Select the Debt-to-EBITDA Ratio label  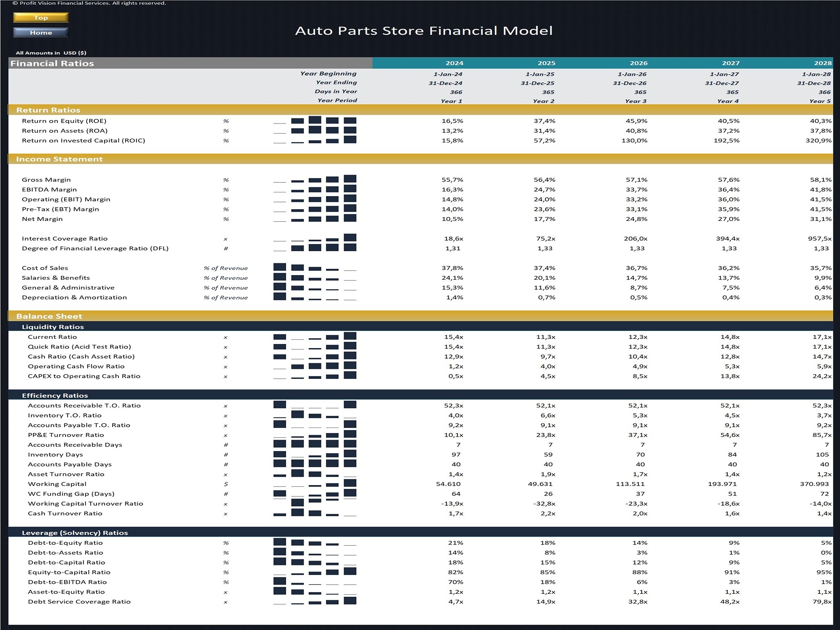click(67, 582)
